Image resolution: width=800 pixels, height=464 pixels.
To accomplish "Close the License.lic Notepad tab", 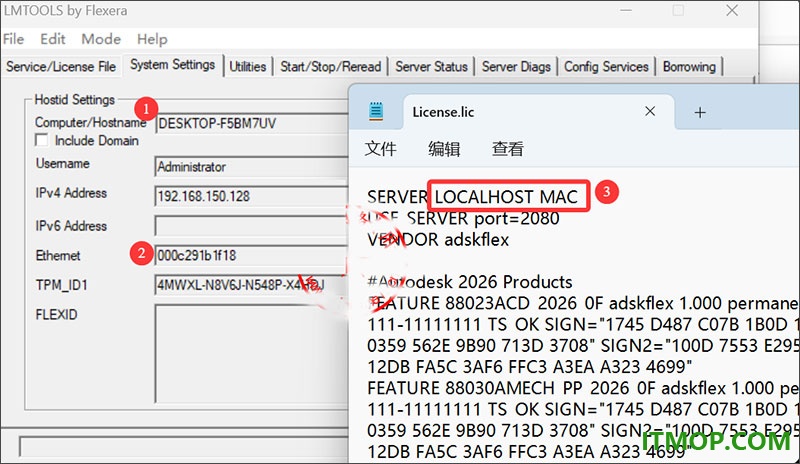I will pos(650,111).
